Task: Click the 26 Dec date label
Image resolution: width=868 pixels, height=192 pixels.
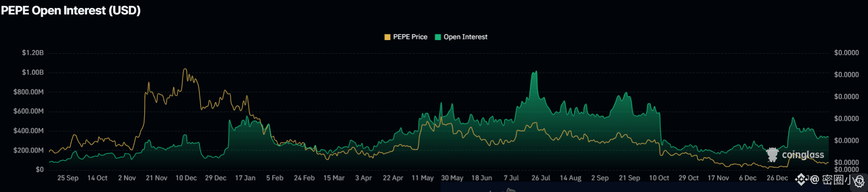Action: pos(777,178)
